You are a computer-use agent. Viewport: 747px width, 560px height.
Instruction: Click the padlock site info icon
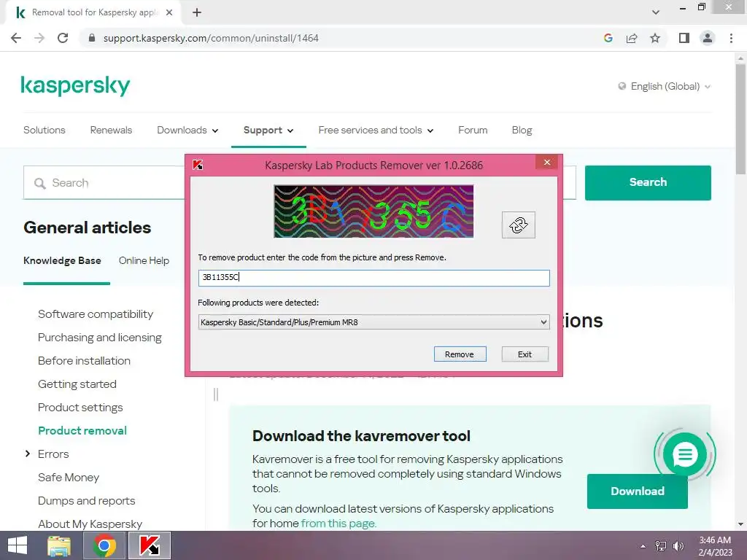[92, 38]
